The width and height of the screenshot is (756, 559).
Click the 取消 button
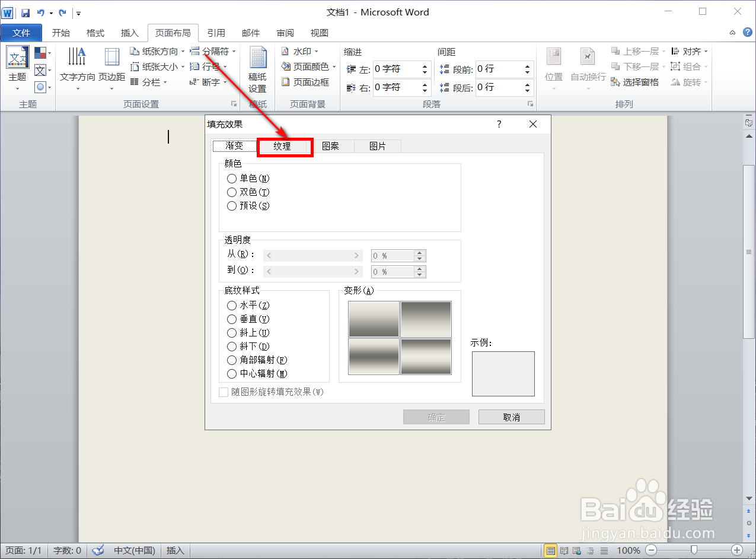tap(511, 417)
